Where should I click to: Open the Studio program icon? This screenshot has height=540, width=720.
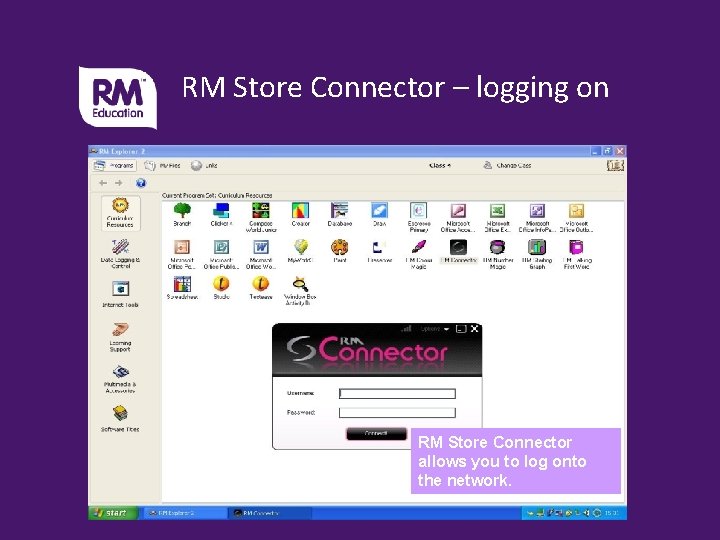click(x=221, y=288)
